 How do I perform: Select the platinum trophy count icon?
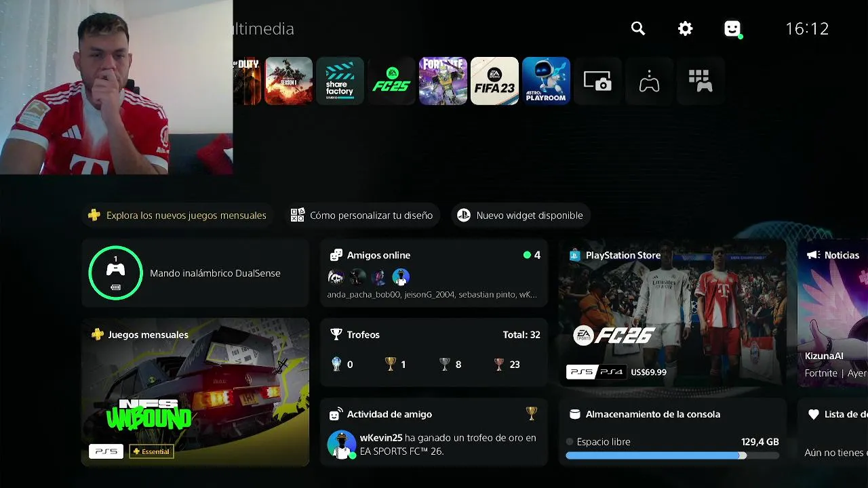click(336, 364)
